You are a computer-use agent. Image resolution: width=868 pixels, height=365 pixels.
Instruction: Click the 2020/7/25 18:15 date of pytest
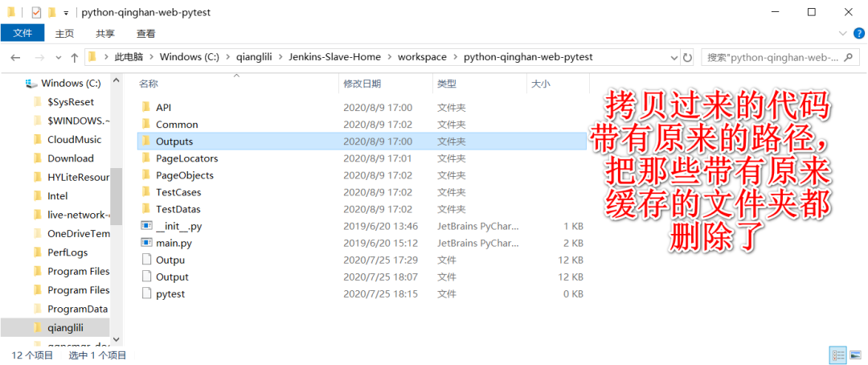[x=380, y=294]
